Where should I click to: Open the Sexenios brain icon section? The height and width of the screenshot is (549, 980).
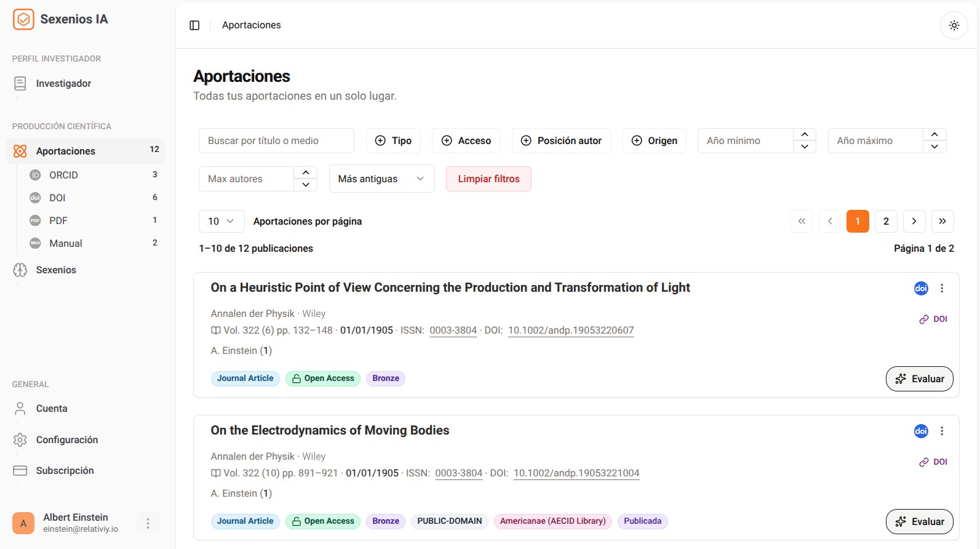pos(20,270)
